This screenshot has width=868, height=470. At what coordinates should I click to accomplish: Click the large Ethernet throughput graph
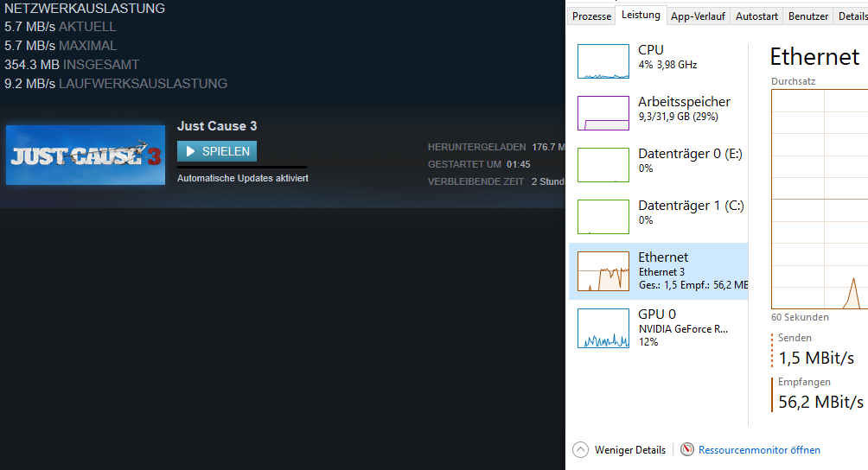(820, 199)
